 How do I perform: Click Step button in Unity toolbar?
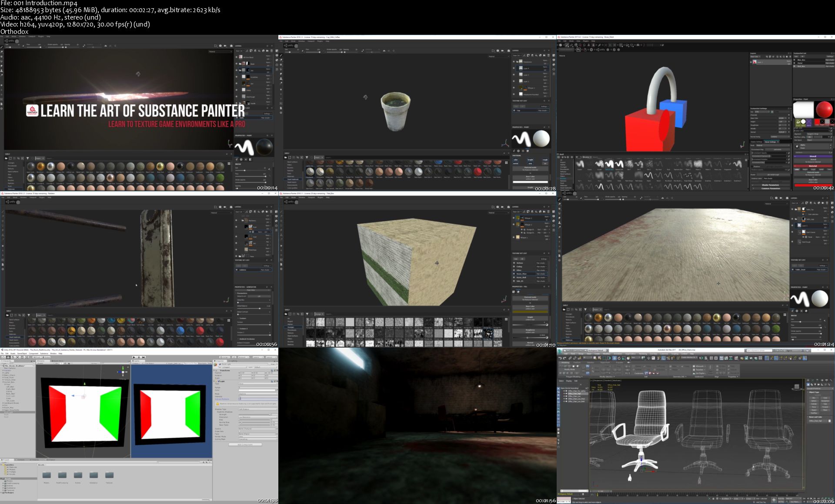(144, 357)
